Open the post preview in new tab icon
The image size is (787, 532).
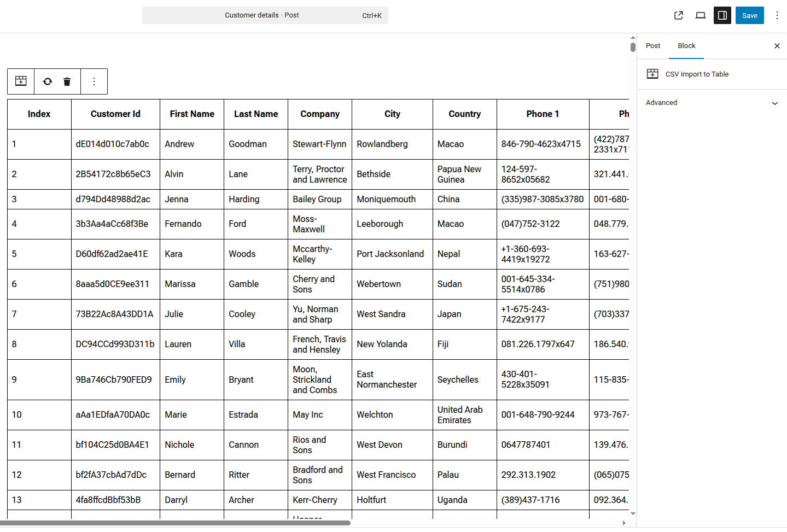679,15
